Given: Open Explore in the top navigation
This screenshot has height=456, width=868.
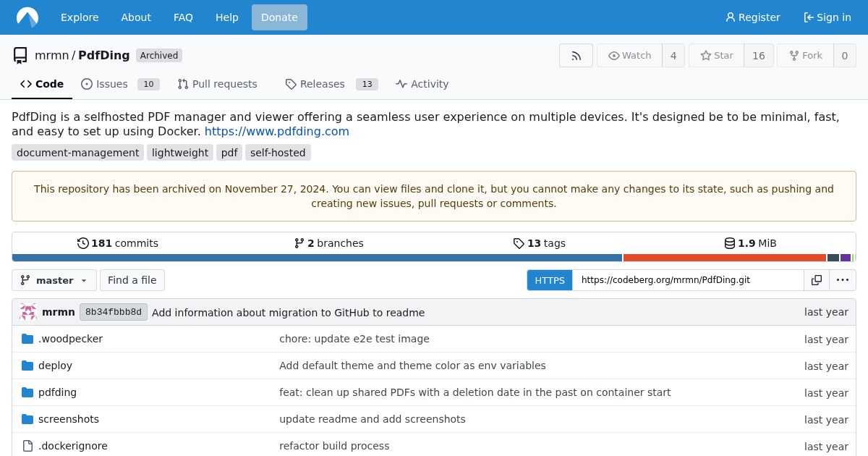Looking at the screenshot, I should click(80, 17).
